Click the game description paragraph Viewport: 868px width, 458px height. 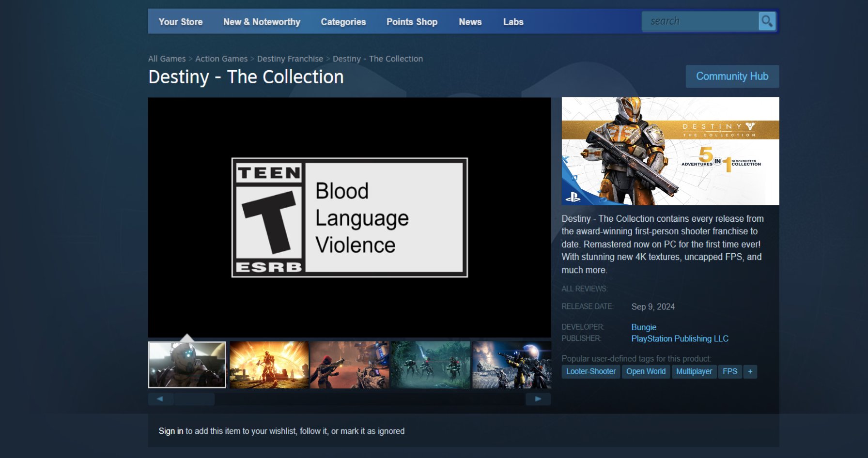click(x=663, y=244)
